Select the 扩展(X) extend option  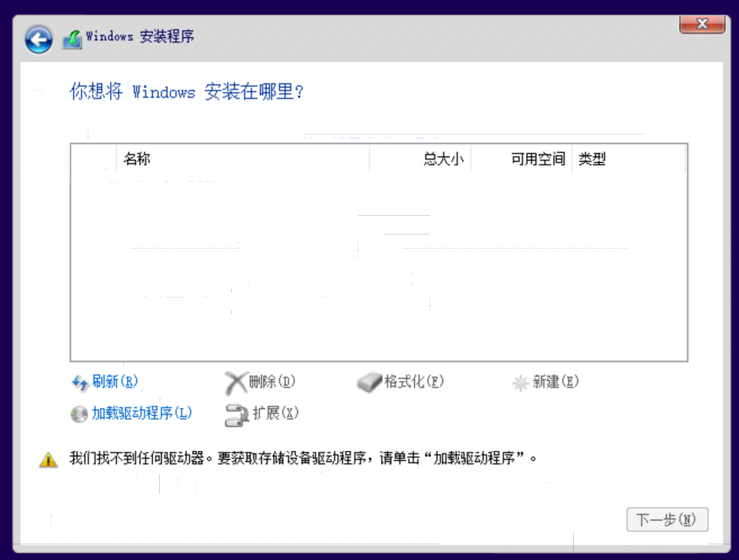tap(275, 413)
